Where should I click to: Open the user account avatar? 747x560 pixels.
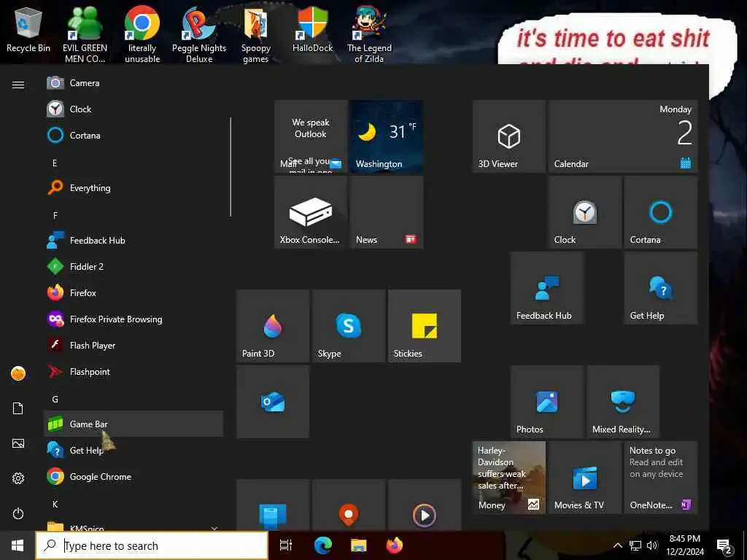(x=18, y=373)
